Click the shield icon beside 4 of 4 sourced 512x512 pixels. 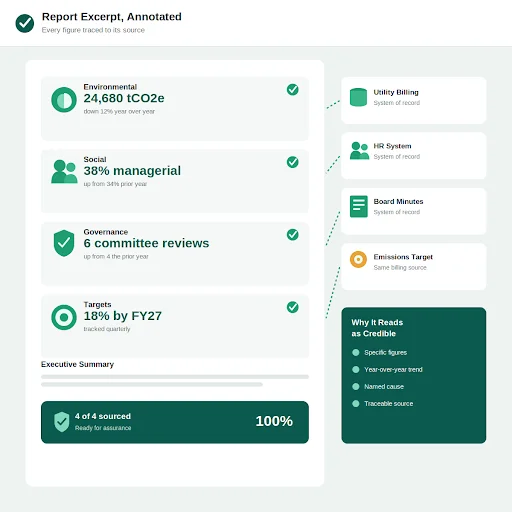[x=62, y=422]
